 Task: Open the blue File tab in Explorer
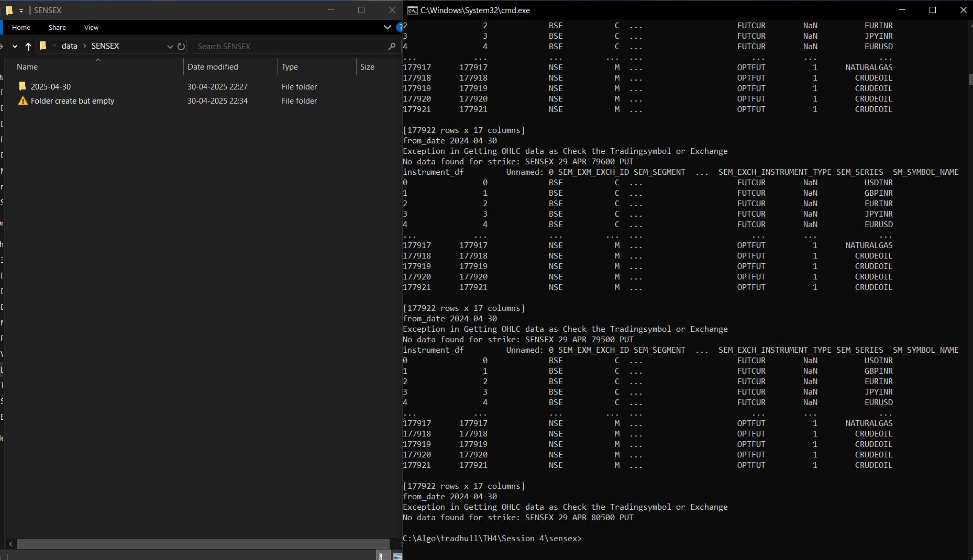[x=1, y=27]
